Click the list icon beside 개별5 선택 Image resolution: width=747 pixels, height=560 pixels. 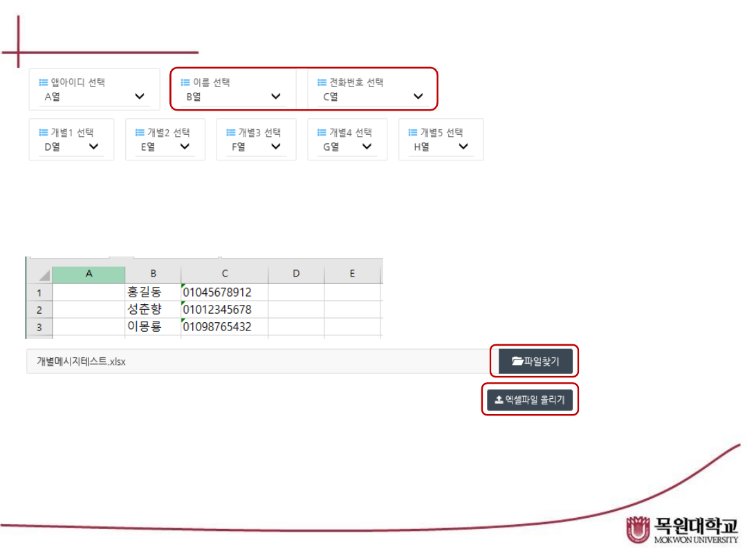coord(413,132)
